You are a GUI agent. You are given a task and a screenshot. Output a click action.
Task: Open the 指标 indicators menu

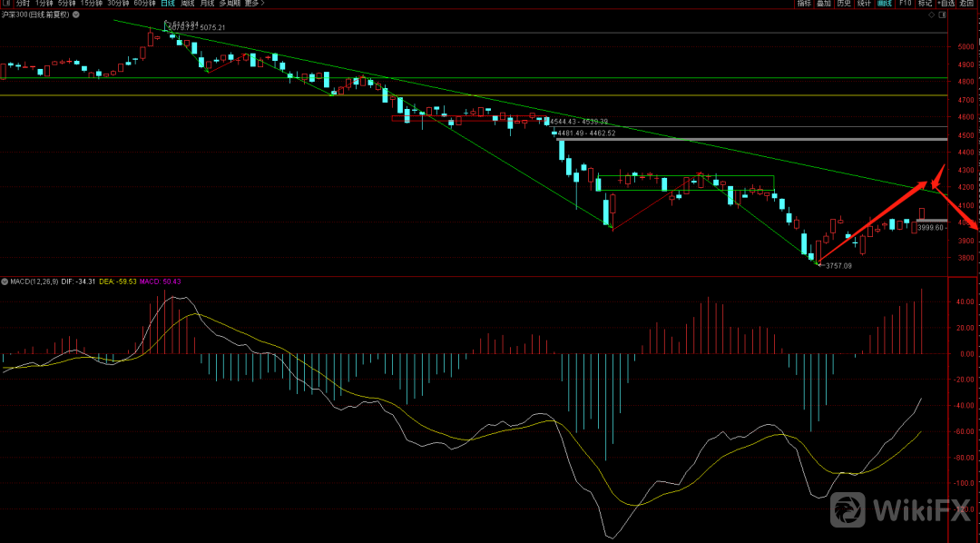click(803, 4)
